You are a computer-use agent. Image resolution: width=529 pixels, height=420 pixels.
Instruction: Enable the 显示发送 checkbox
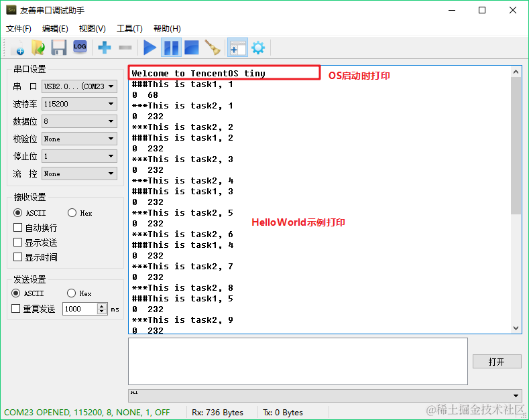click(17, 242)
